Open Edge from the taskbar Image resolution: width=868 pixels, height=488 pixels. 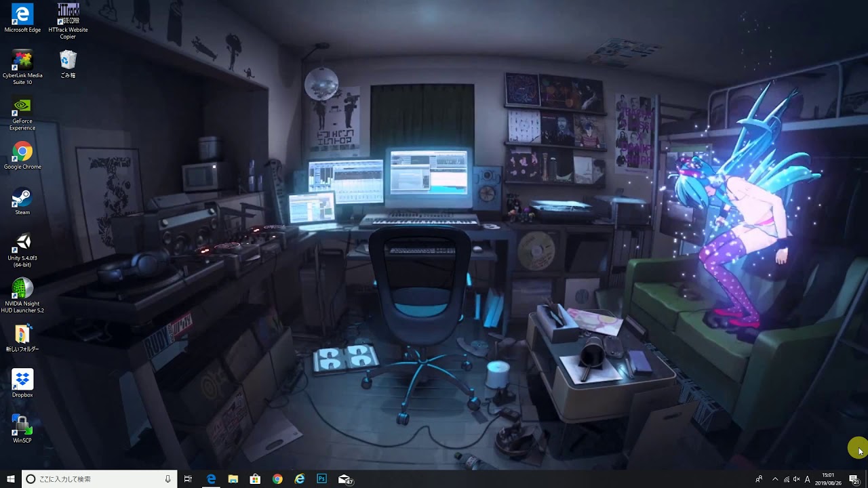(x=211, y=479)
